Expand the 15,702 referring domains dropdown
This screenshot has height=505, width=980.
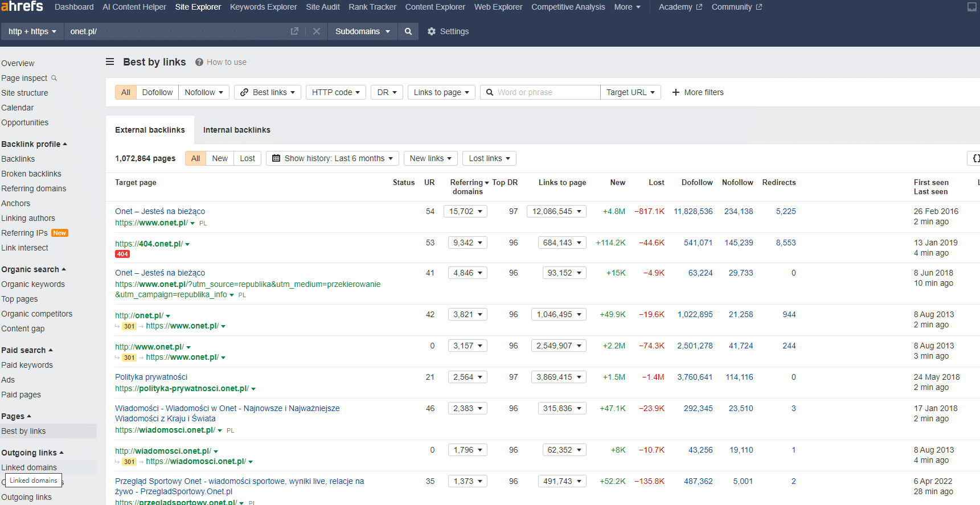(466, 211)
